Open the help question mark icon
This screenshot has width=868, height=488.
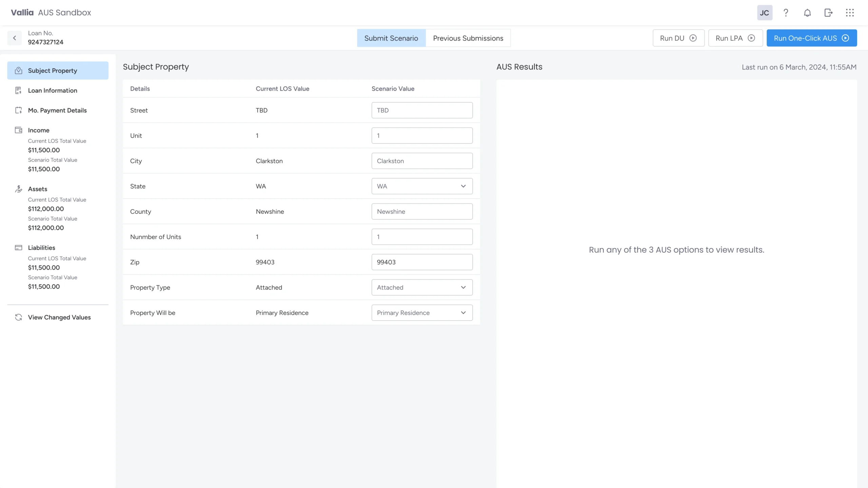point(786,13)
